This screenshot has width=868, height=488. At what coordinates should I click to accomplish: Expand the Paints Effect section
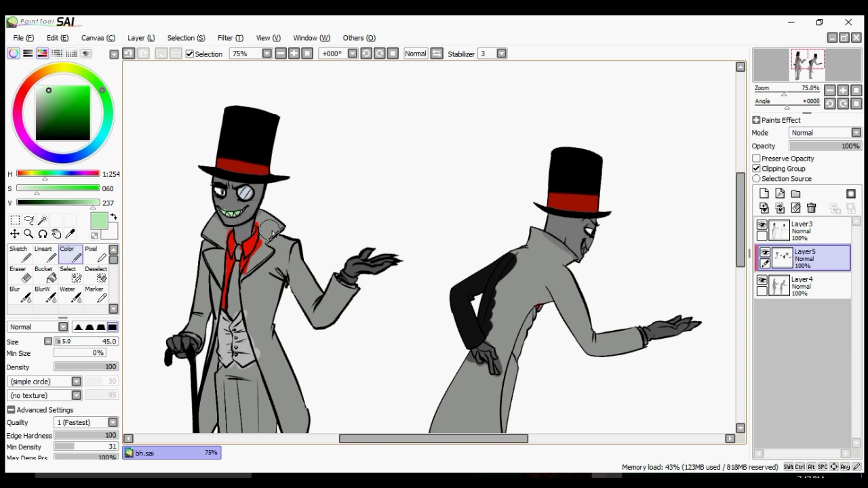(756, 120)
